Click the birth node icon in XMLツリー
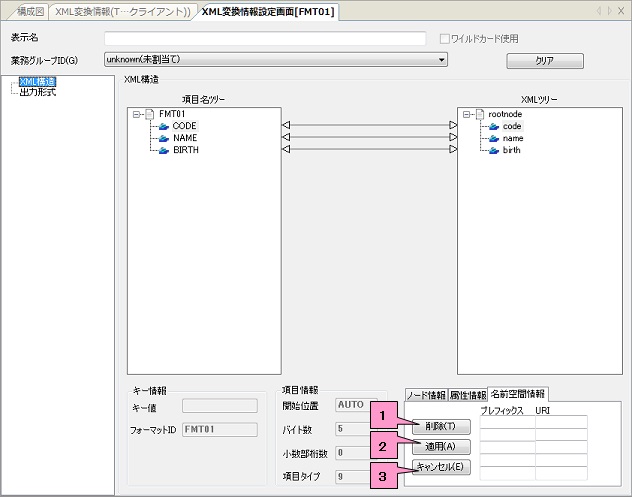 [494, 150]
